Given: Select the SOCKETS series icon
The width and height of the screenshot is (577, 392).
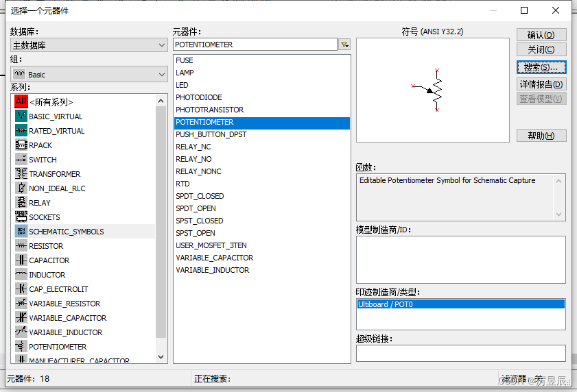Looking at the screenshot, I should (x=21, y=217).
